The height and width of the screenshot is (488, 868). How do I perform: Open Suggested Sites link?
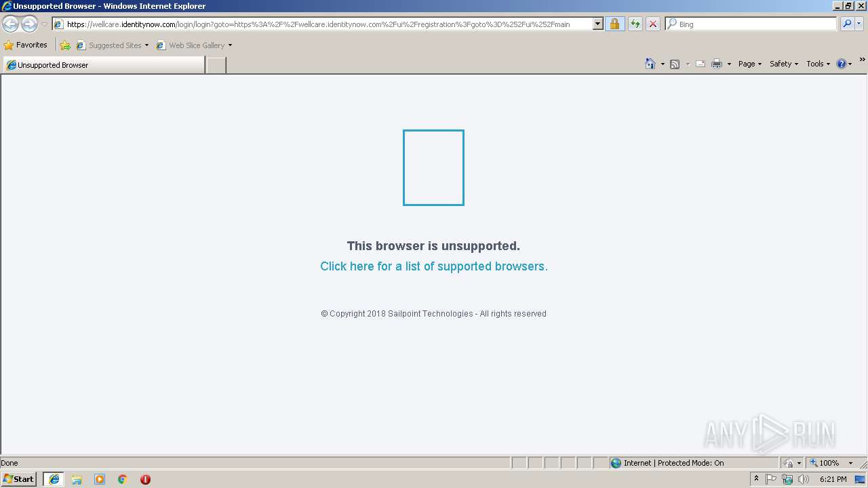112,45
